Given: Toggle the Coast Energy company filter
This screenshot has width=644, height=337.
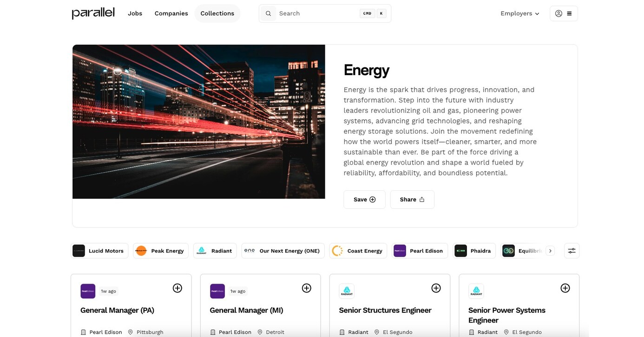Looking at the screenshot, I should (x=358, y=251).
